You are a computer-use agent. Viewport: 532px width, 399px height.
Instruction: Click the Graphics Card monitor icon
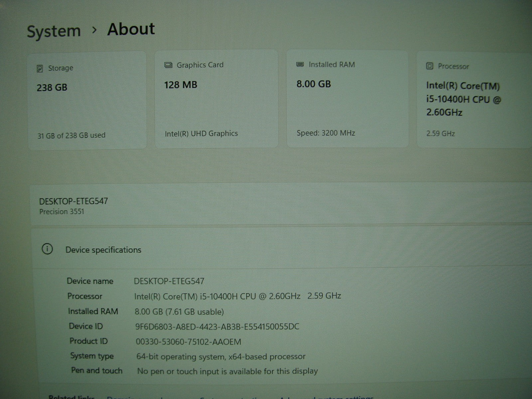(x=168, y=65)
